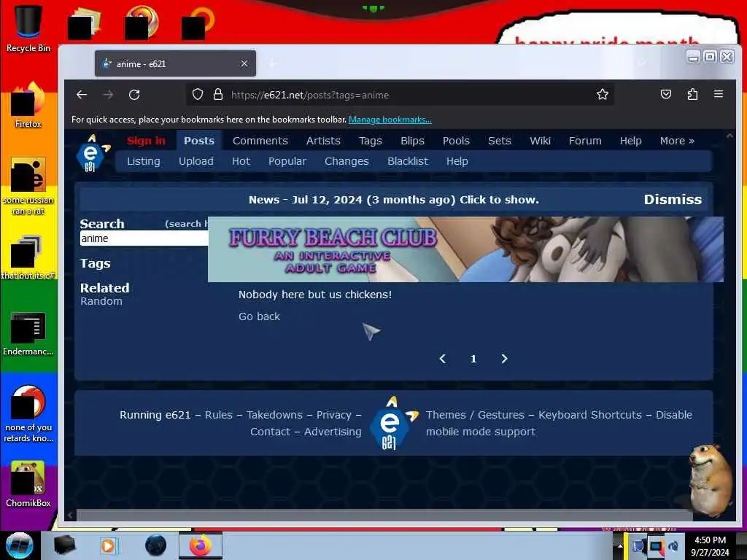
Task: Open Windows Start menu orb
Action: tap(19, 545)
